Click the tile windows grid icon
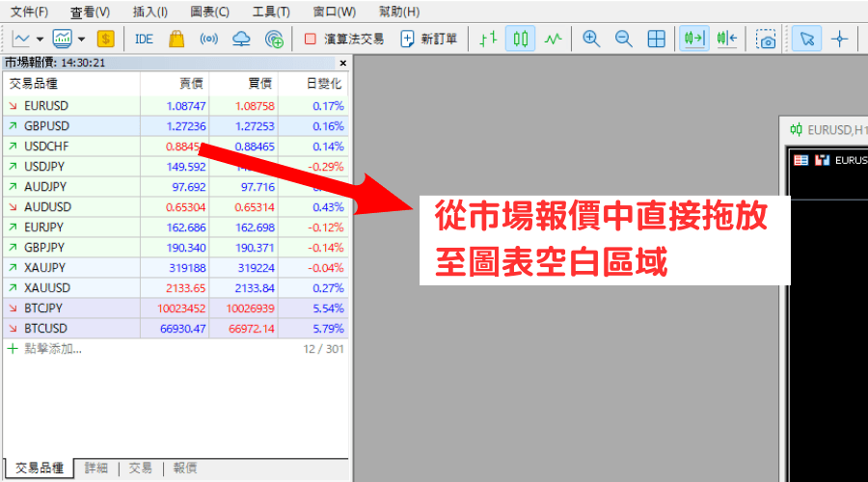This screenshot has width=868, height=482. (656, 40)
